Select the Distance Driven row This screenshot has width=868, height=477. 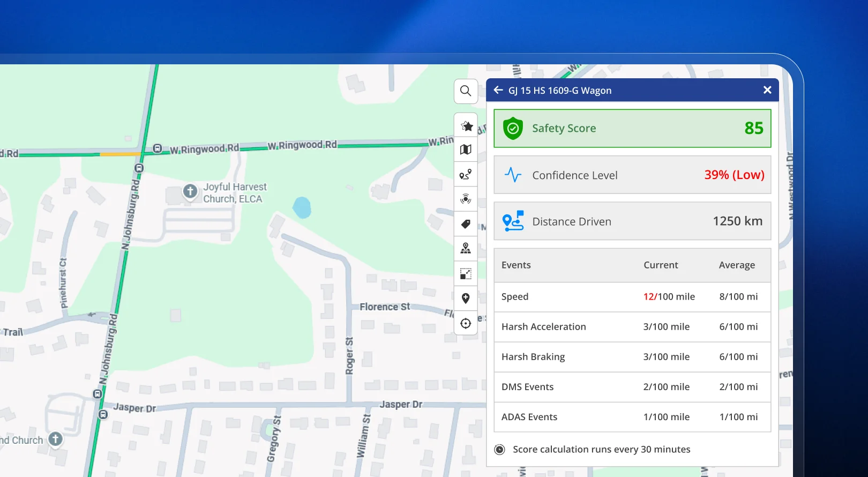click(x=632, y=221)
